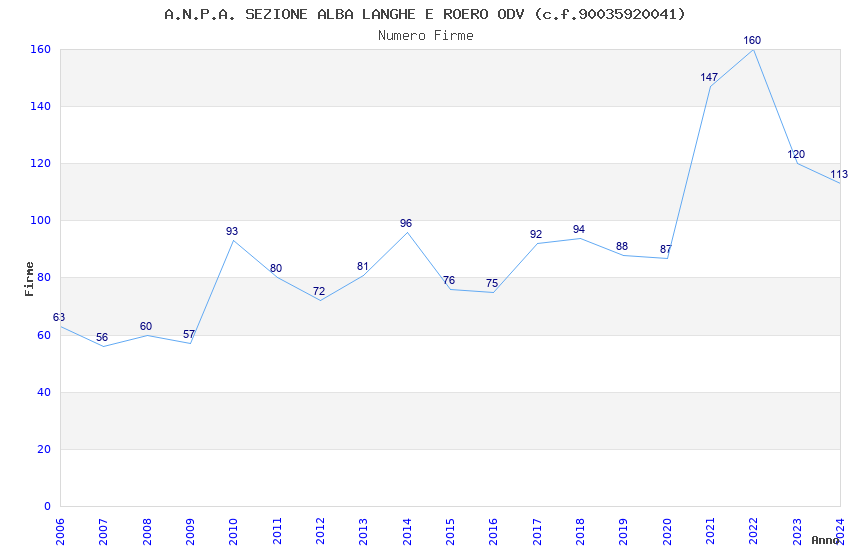This screenshot has height=550, width=850.
Task: Click the x-axis year 2011
Action: (276, 532)
